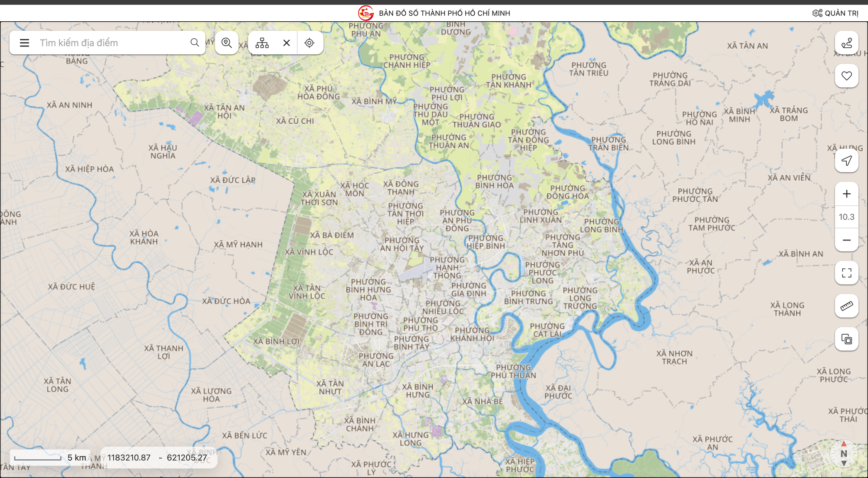The image size is (868, 478).
Task: Open the hamburger menu beside search
Action: click(24, 43)
